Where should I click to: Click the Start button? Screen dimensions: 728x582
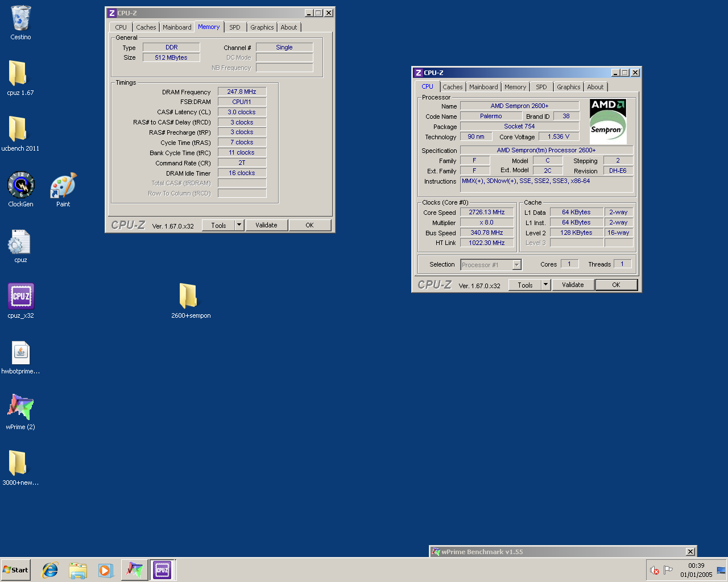15,570
